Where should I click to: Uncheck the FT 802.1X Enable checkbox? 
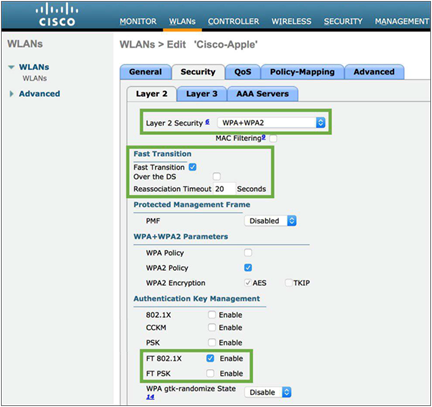[x=210, y=358]
